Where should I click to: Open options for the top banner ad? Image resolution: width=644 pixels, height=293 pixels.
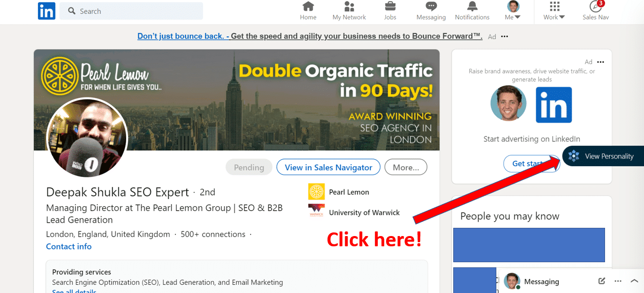[505, 36]
